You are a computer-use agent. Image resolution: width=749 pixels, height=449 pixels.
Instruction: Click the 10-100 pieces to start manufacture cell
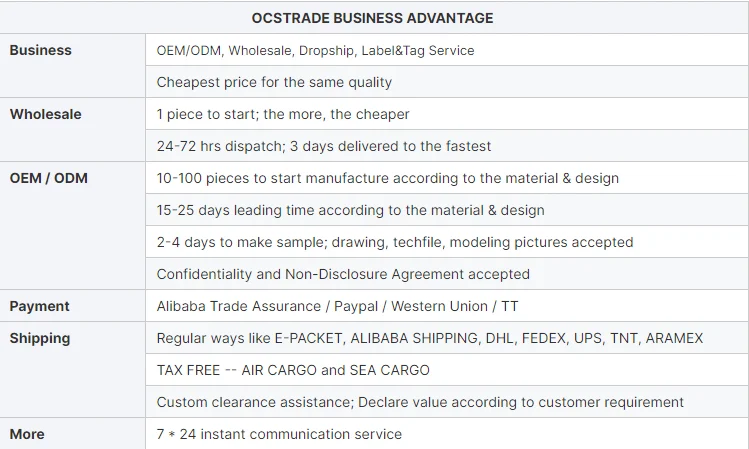(388, 178)
